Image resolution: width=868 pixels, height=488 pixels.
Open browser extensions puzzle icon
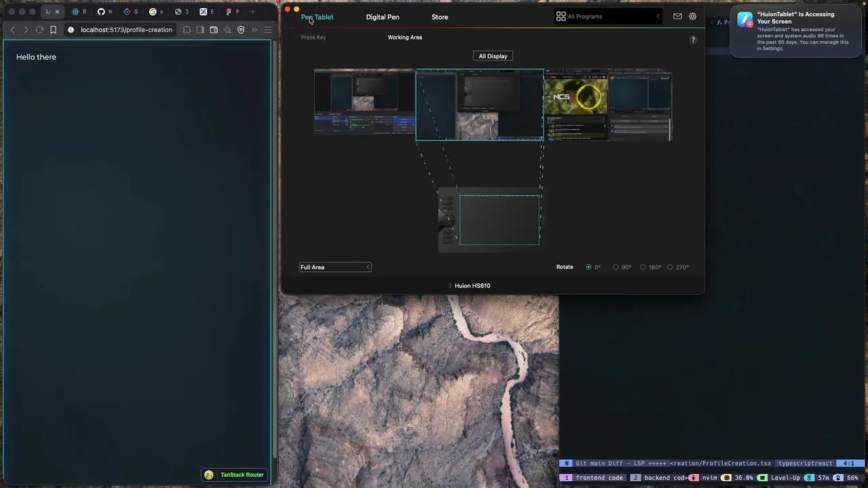(x=186, y=30)
